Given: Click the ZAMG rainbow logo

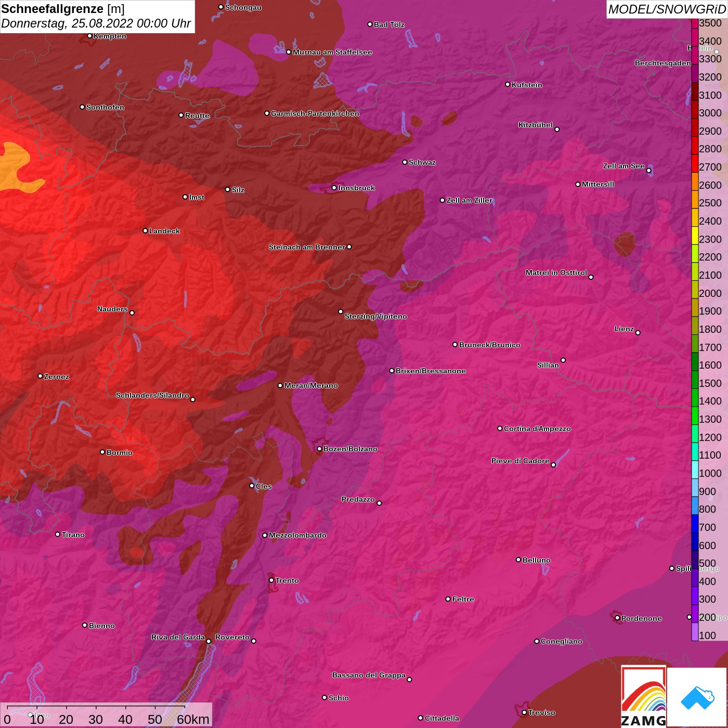Looking at the screenshot, I should coord(644,696).
